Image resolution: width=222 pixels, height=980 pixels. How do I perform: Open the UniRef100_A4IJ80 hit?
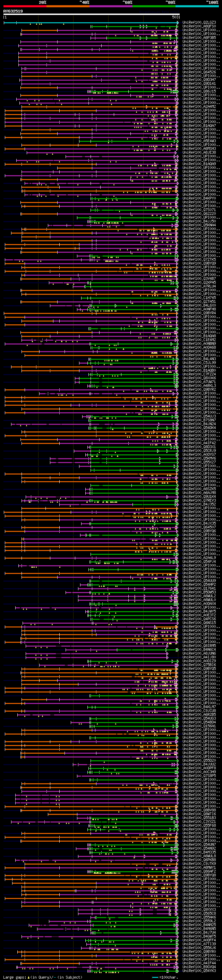(x=199, y=657)
